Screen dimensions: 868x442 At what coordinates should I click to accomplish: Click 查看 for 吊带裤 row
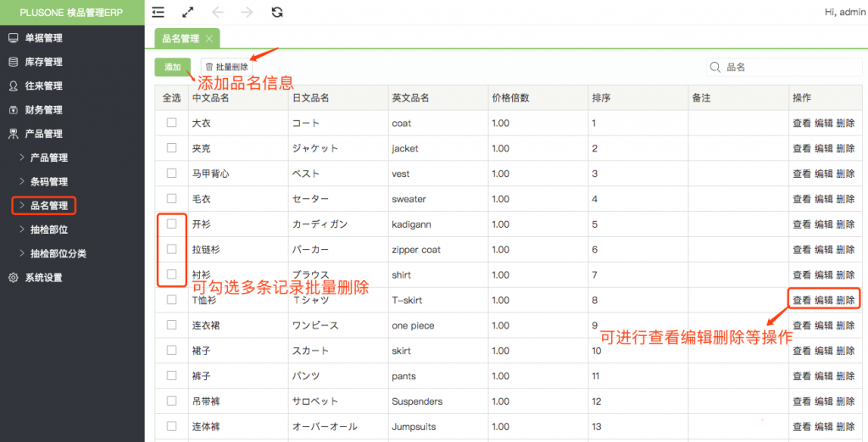tap(802, 401)
